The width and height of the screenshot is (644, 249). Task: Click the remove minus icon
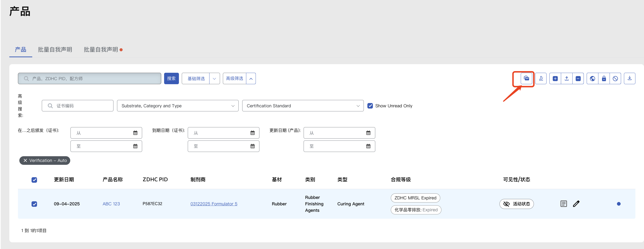pyautogui.click(x=578, y=79)
